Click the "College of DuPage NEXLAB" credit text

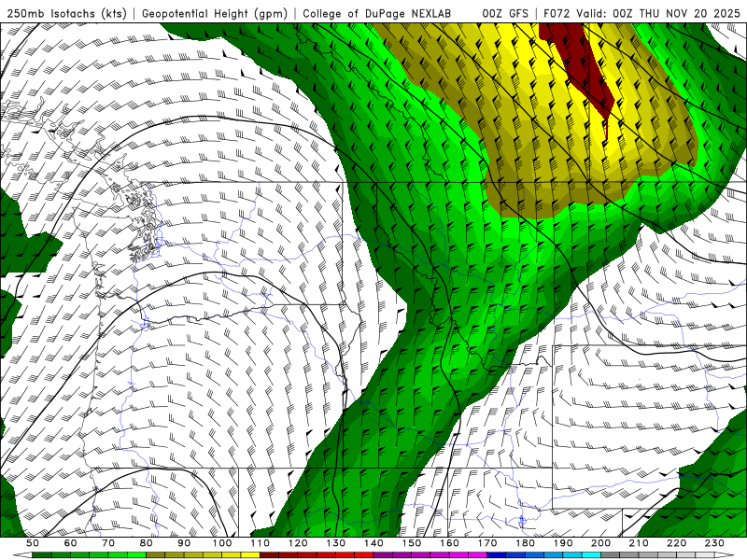pyautogui.click(x=376, y=13)
